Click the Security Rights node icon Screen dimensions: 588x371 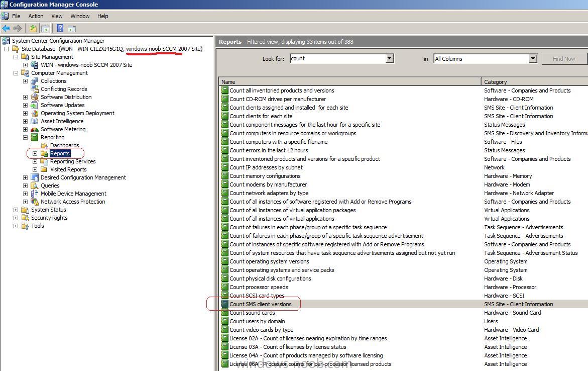(x=25, y=218)
